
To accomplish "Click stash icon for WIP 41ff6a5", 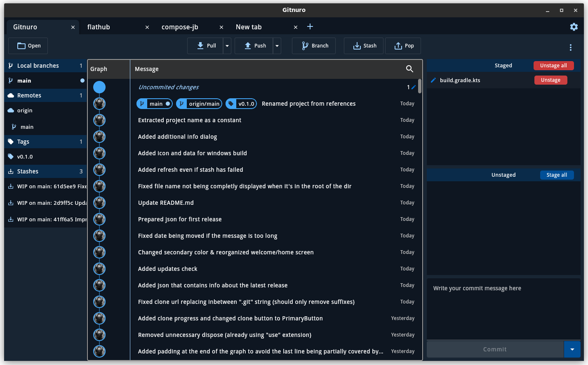I will (x=11, y=219).
